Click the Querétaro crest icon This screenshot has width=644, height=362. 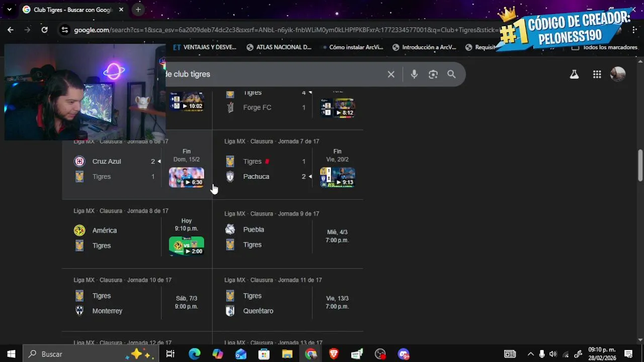pyautogui.click(x=230, y=311)
